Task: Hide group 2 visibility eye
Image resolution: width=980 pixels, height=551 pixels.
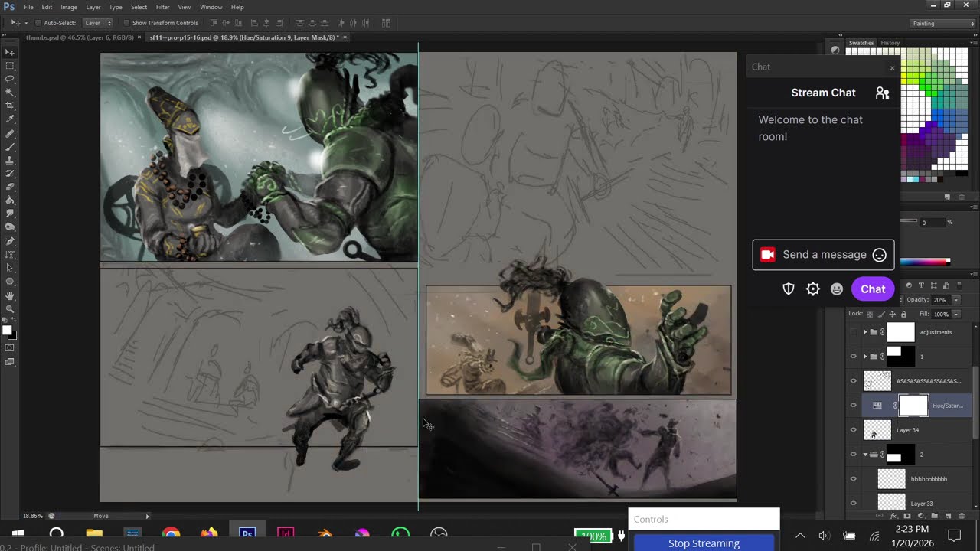Action: (854, 455)
